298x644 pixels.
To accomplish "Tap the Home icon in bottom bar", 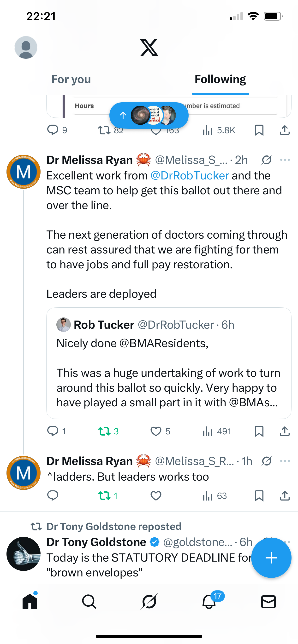I will coord(30,601).
